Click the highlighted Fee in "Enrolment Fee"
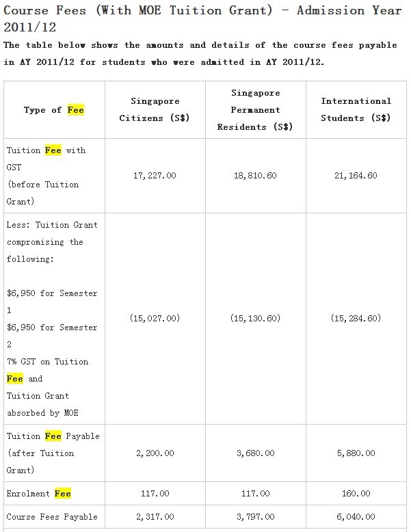This screenshot has height=532, width=411. click(x=63, y=493)
